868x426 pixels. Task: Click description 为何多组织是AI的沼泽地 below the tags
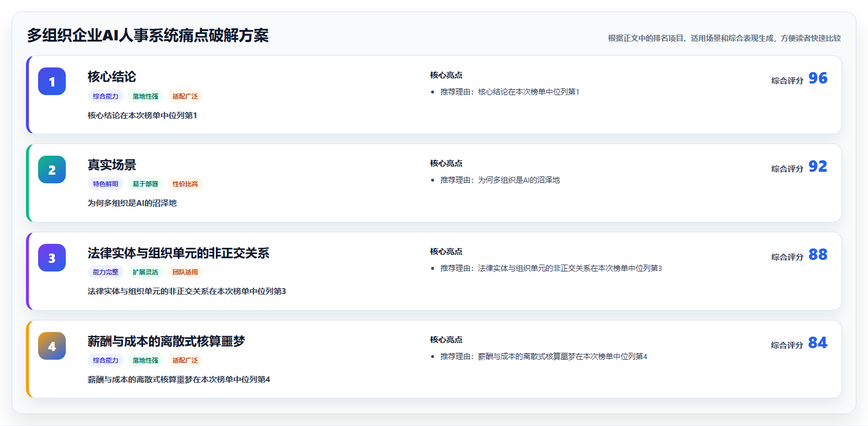pyautogui.click(x=132, y=203)
